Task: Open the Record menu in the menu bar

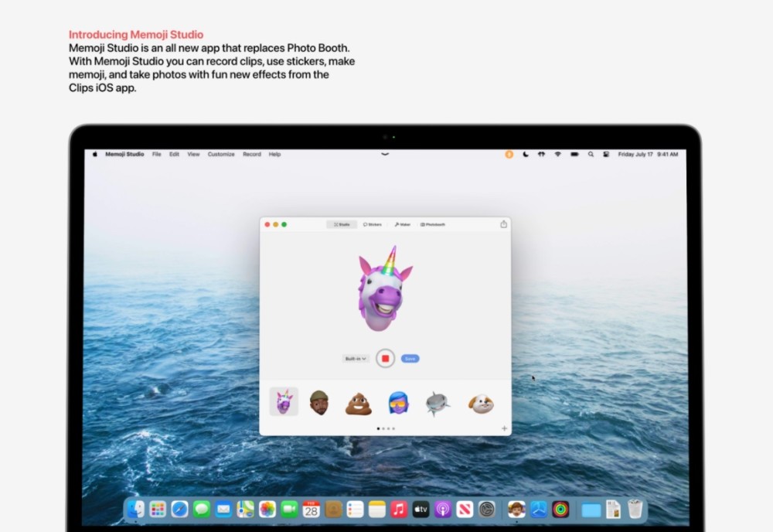Action: pyautogui.click(x=252, y=154)
